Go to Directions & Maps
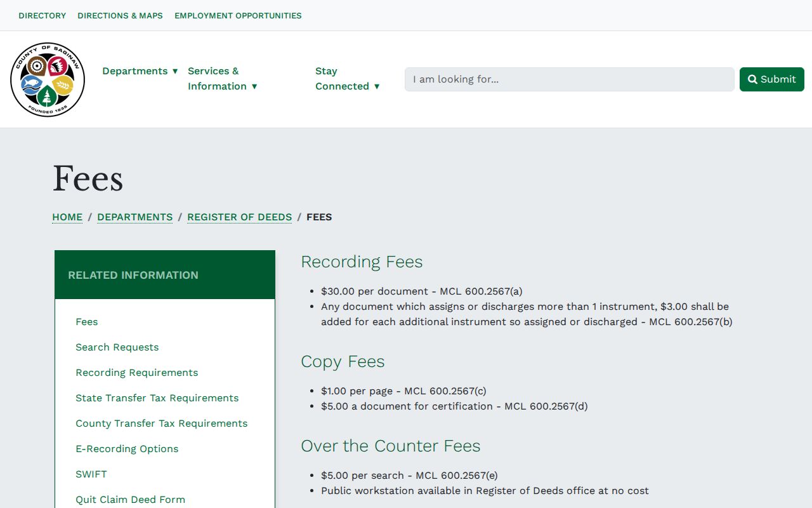812x508 pixels. click(120, 15)
